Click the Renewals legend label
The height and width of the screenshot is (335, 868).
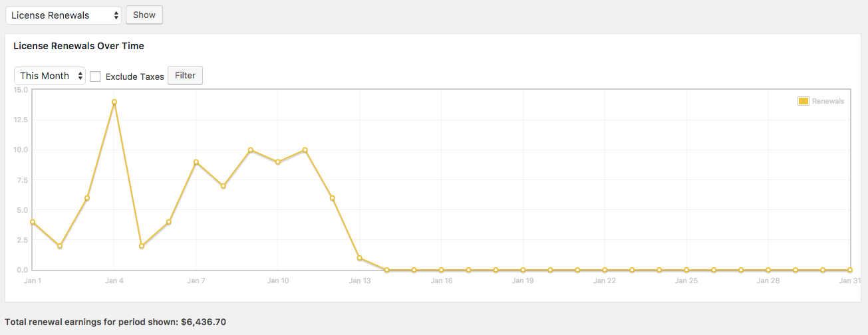pos(827,101)
